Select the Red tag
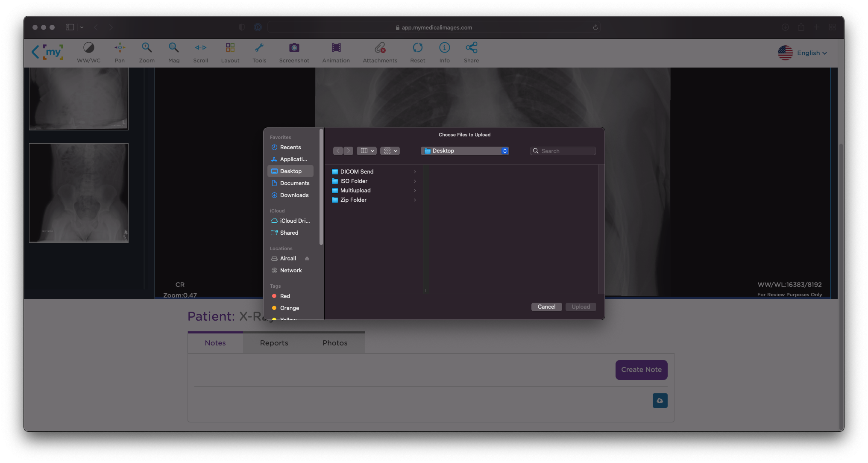The image size is (868, 463). tap(285, 296)
